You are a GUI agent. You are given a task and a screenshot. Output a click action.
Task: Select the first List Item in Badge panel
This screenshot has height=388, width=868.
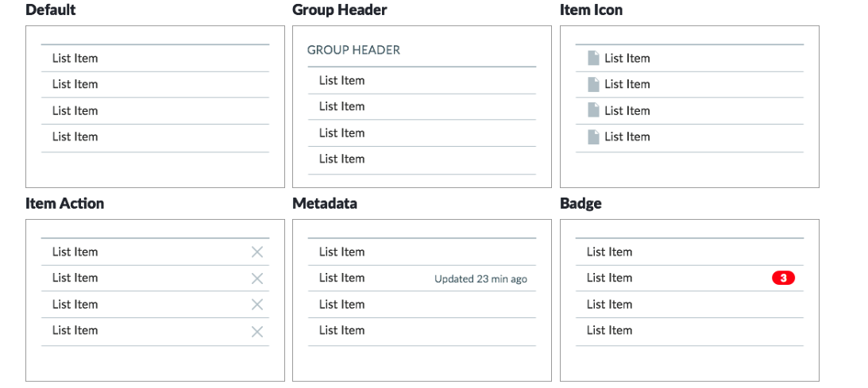690,252
